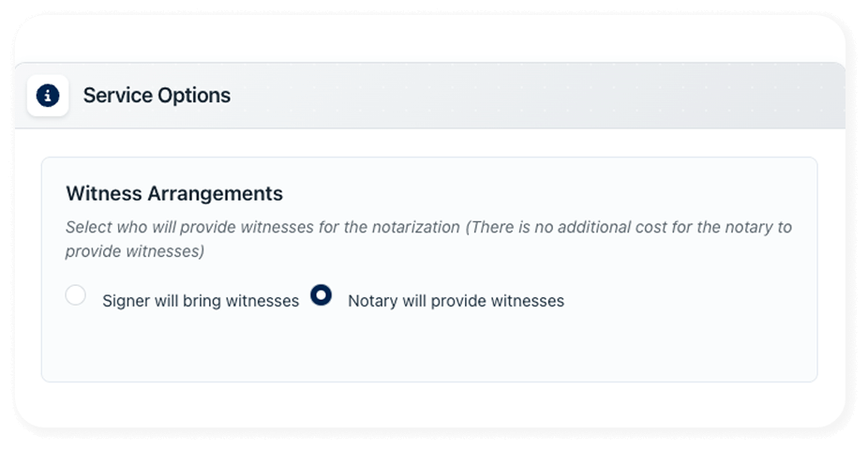This screenshot has height=450, width=868.
Task: Click the no additional cost parenthetical note
Action: 429,239
